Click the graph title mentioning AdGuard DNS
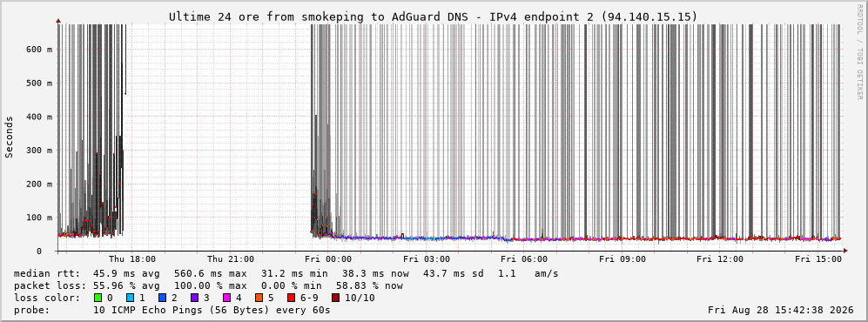The image size is (868, 322). pos(434,17)
